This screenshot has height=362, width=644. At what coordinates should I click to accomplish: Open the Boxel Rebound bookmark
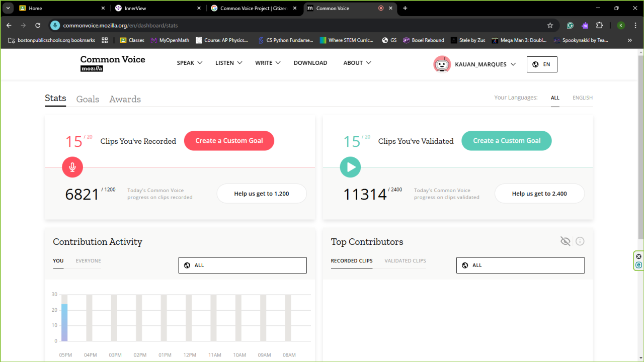(x=424, y=40)
